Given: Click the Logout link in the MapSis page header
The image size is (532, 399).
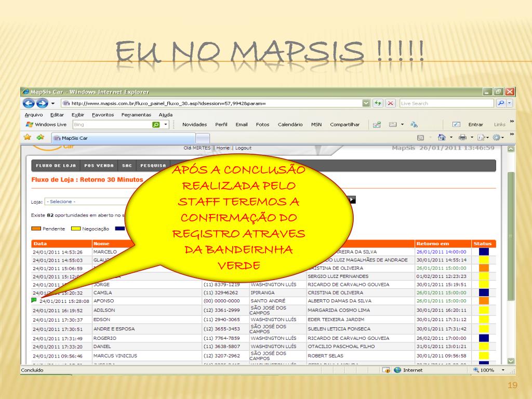Looking at the screenshot, I should tap(243, 148).
